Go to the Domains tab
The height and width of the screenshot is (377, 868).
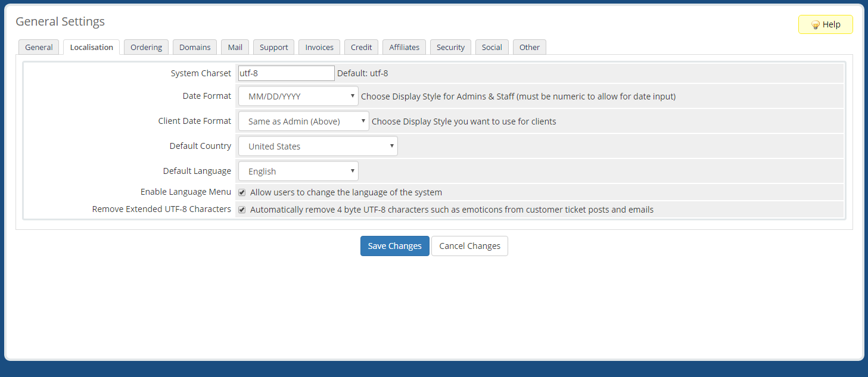point(195,48)
